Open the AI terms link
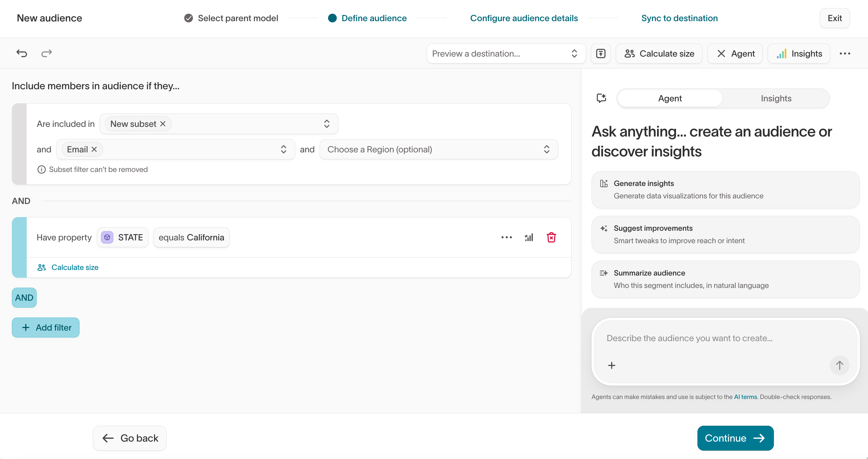Screen dimensions: 868x459 click(745, 396)
